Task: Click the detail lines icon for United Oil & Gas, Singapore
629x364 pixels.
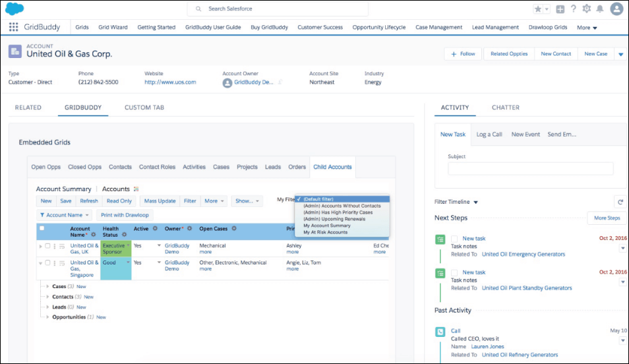Action: [62, 263]
